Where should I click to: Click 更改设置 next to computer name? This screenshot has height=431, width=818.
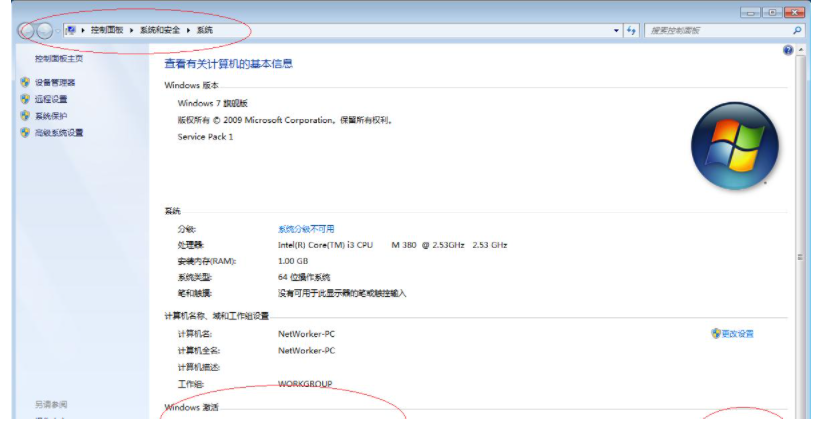coord(737,334)
